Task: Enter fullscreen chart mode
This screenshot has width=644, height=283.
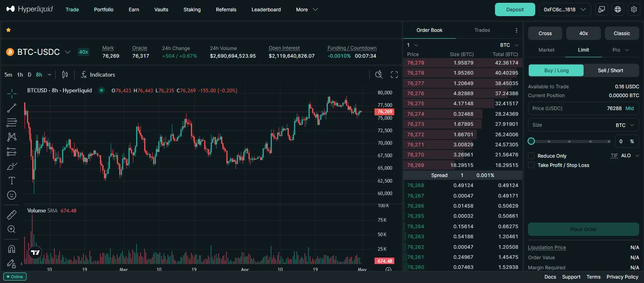Action: click(x=394, y=75)
